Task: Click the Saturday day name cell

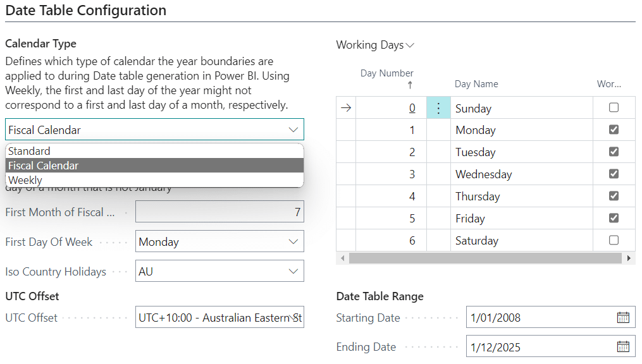Action: tap(522, 241)
